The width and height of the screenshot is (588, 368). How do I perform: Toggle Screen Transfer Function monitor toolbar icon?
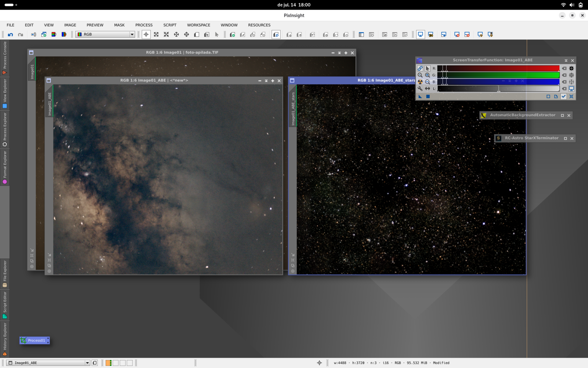pos(420,34)
